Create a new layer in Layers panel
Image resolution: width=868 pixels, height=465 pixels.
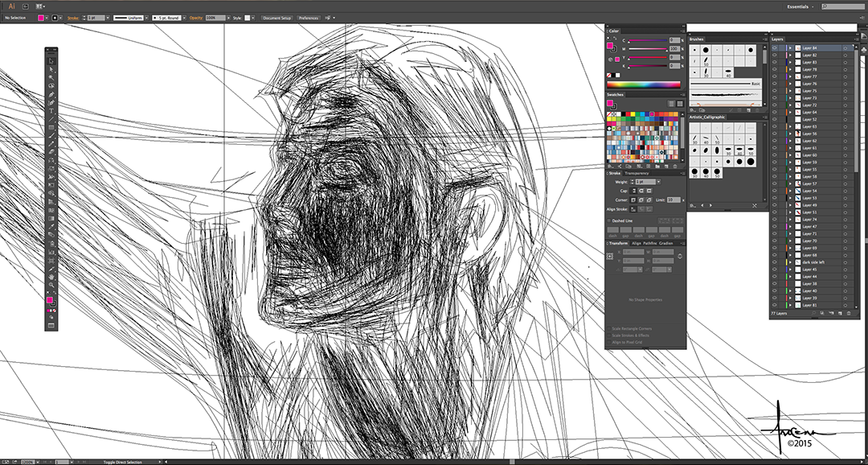point(841,314)
